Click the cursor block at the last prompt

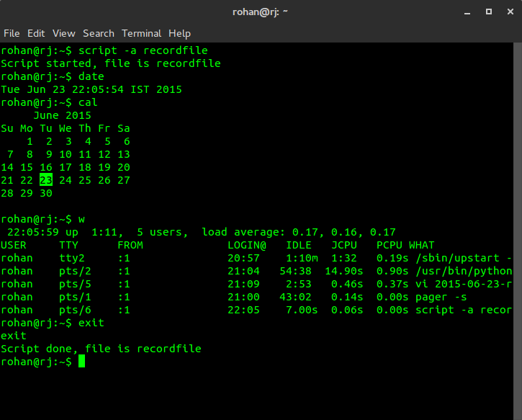(81, 362)
